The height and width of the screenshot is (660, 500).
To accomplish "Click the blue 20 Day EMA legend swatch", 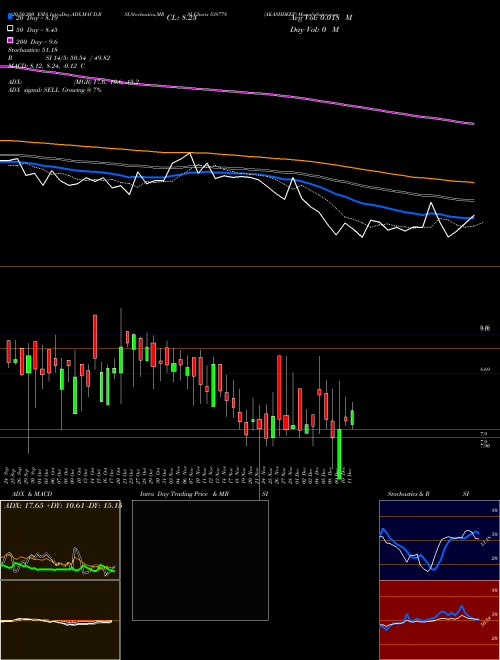I will tap(10, 17).
